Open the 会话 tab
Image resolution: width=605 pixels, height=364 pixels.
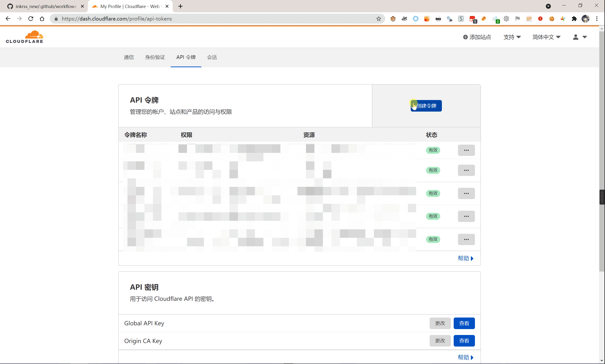point(212,57)
